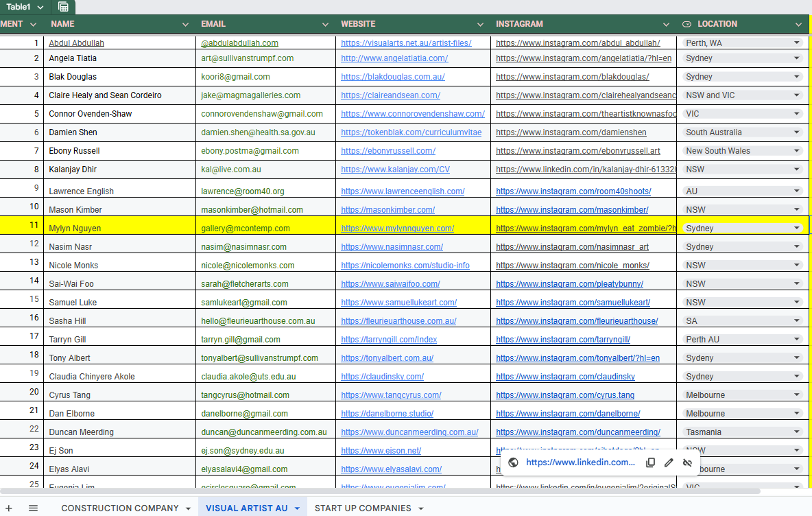
Task: Open location dropdown for Mylyn Nguyen
Action: 796,228
